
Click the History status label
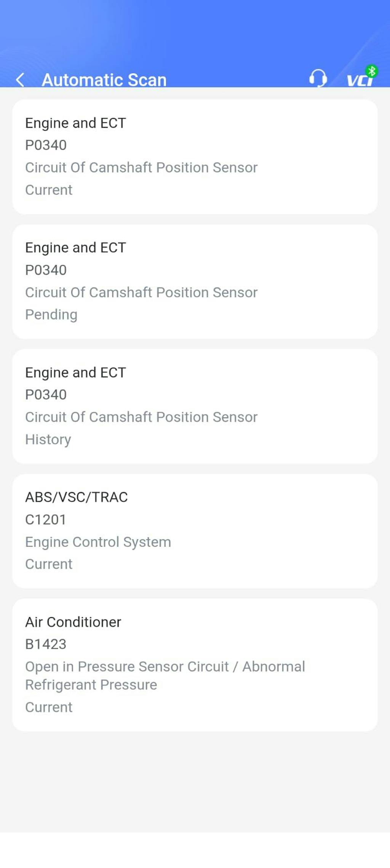[x=48, y=439]
